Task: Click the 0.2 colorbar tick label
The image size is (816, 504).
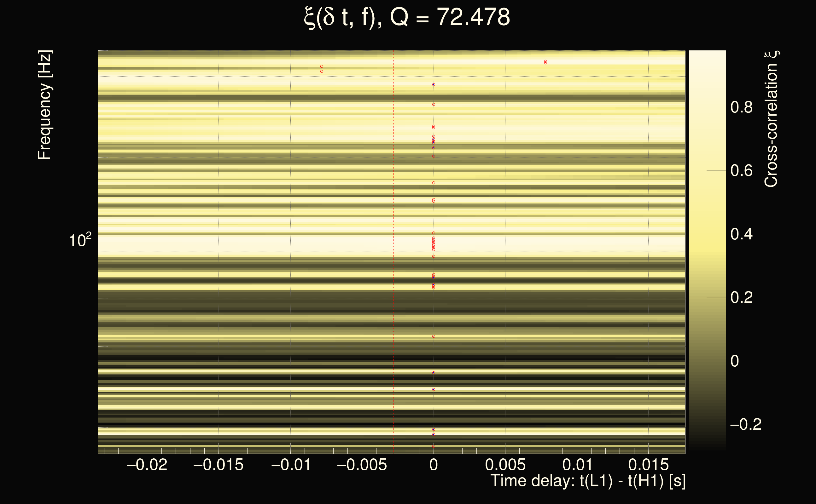Action: (x=741, y=297)
